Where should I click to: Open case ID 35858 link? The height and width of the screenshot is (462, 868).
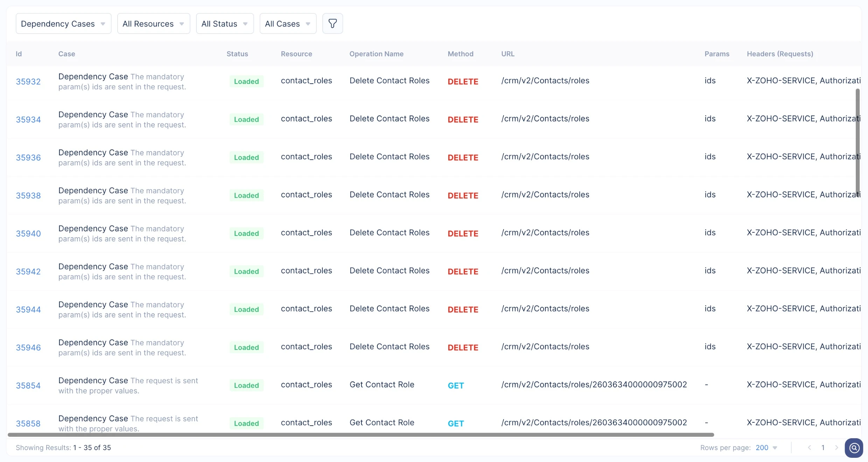click(28, 423)
